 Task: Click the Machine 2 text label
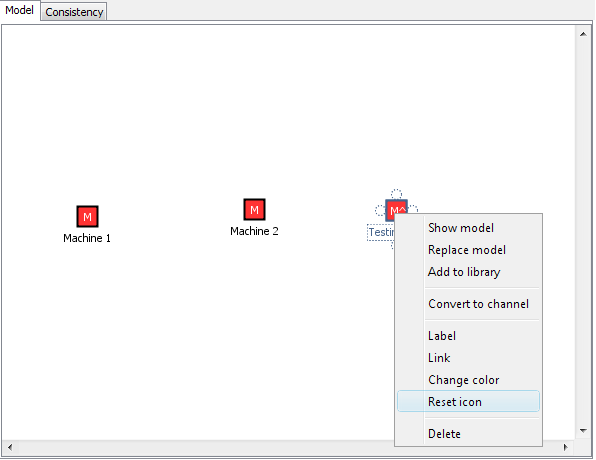click(x=254, y=231)
